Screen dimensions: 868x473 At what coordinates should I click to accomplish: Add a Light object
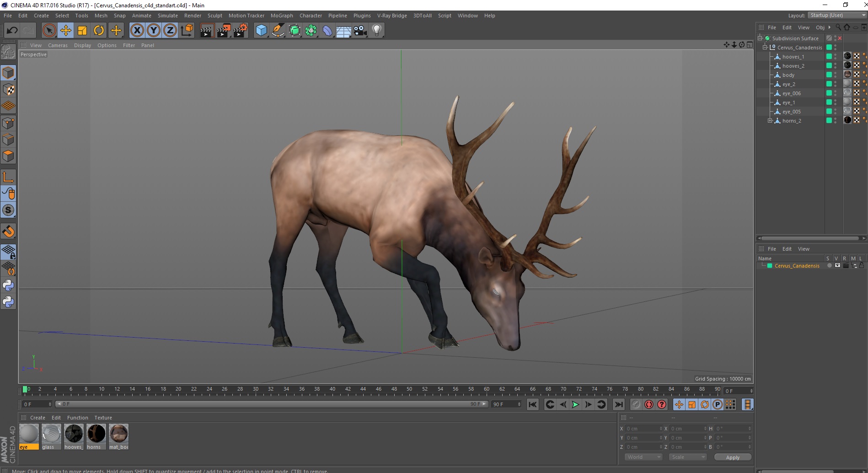tap(377, 31)
